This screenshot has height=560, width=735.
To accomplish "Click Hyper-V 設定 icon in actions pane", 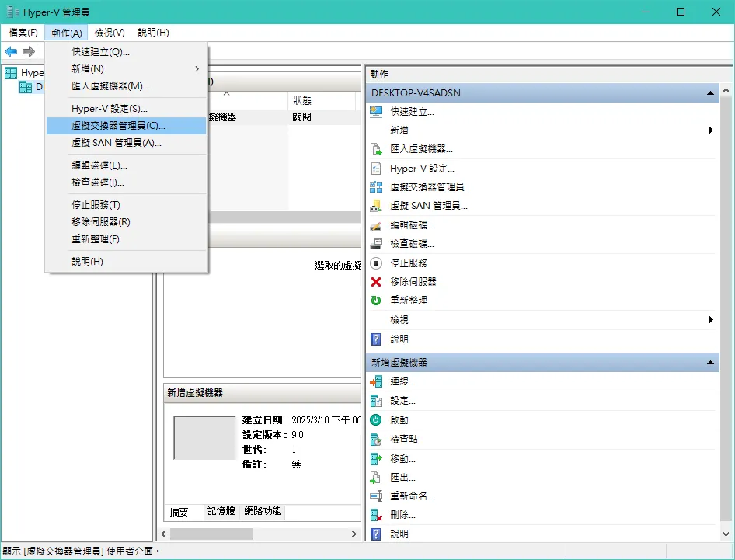I will pos(376,169).
